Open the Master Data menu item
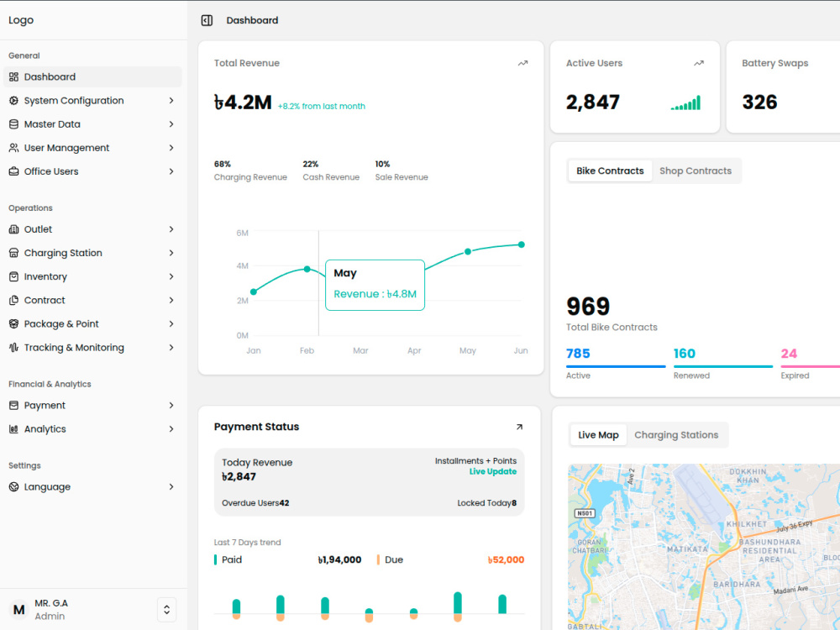 pyautogui.click(x=92, y=123)
